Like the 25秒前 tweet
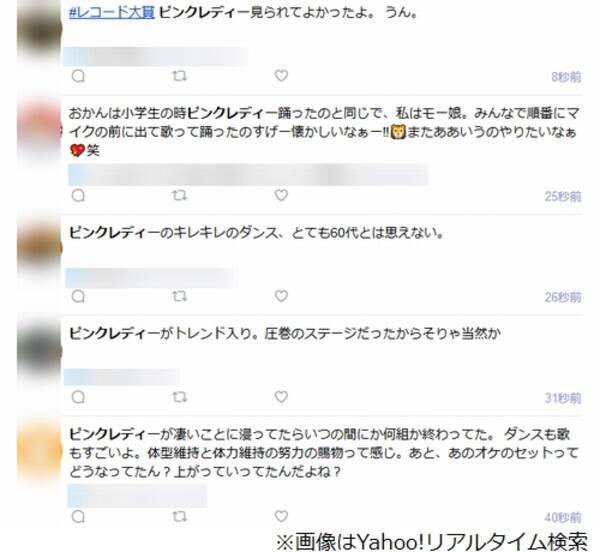Viewport: 600px width, 552px height. coord(281,195)
